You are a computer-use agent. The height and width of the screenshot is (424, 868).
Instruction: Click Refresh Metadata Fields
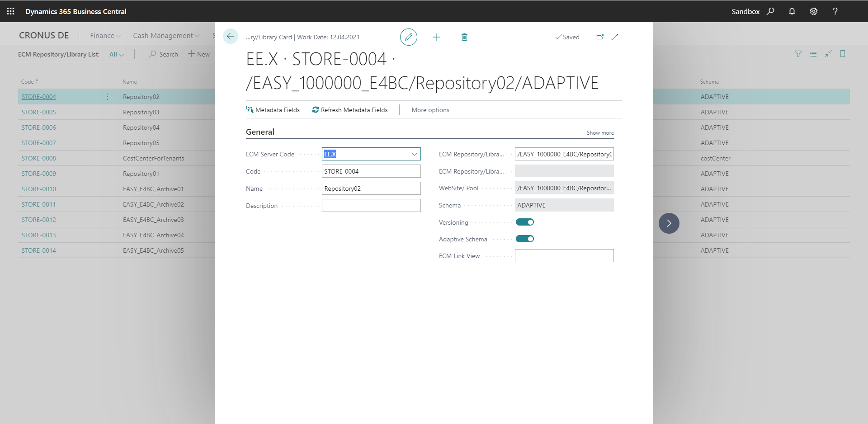[350, 110]
